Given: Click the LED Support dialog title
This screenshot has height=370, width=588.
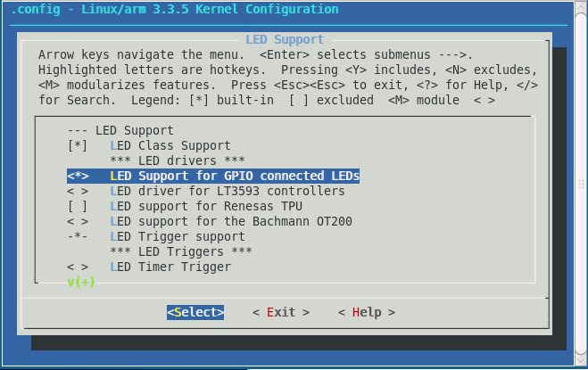Looking at the screenshot, I should pos(285,39).
